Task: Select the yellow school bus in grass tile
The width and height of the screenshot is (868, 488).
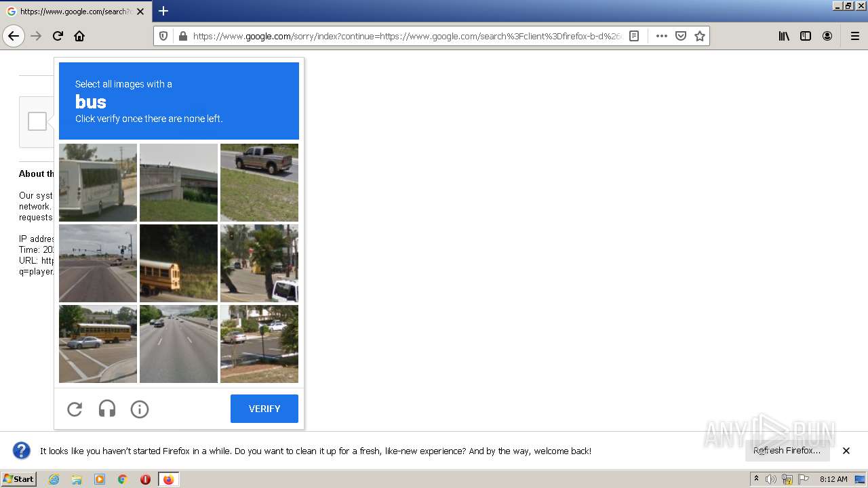Action: pyautogui.click(x=178, y=263)
